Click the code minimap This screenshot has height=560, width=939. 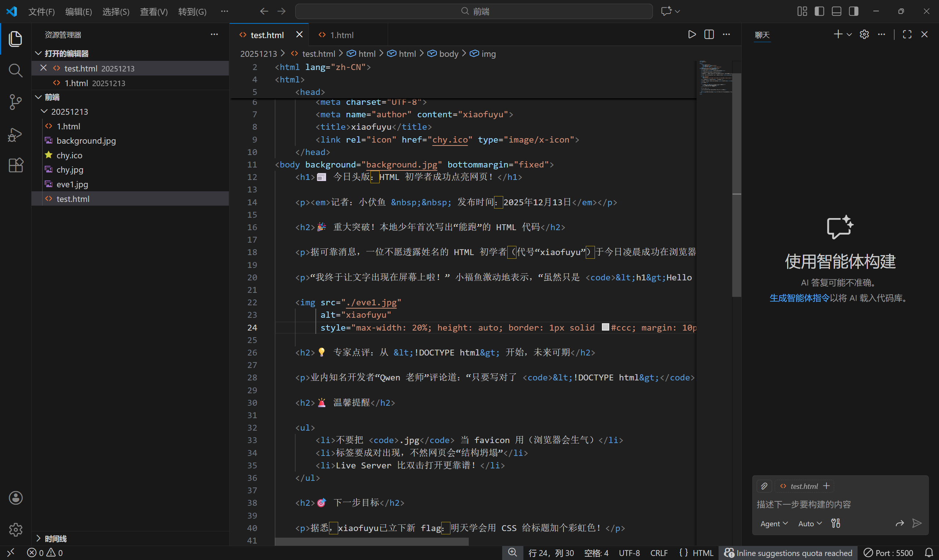[715, 77]
